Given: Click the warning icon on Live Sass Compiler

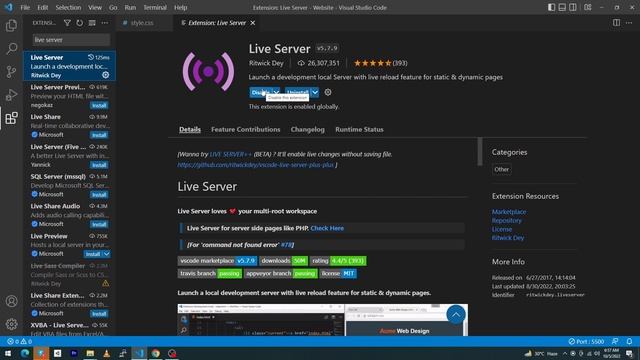Looking at the screenshot, I should (106, 283).
